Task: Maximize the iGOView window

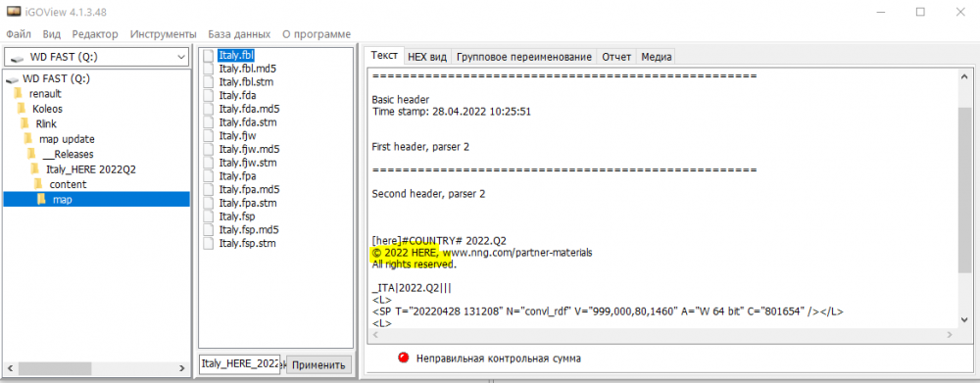Action: tap(920, 11)
